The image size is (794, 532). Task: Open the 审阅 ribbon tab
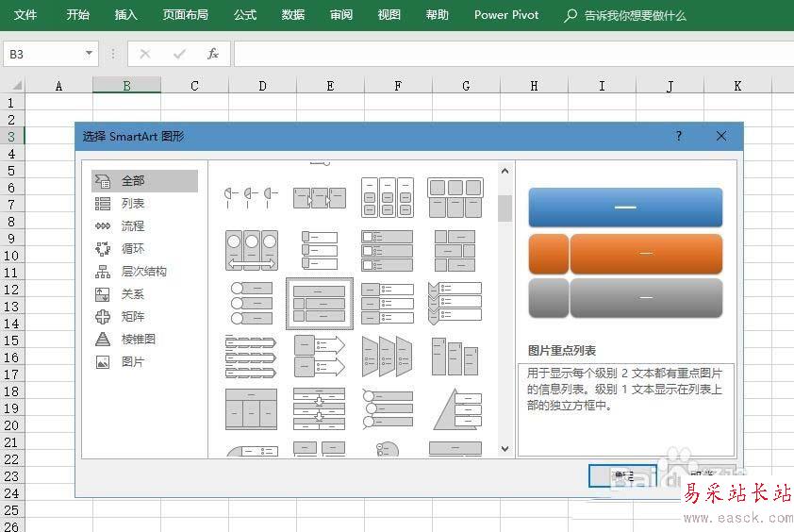[341, 15]
